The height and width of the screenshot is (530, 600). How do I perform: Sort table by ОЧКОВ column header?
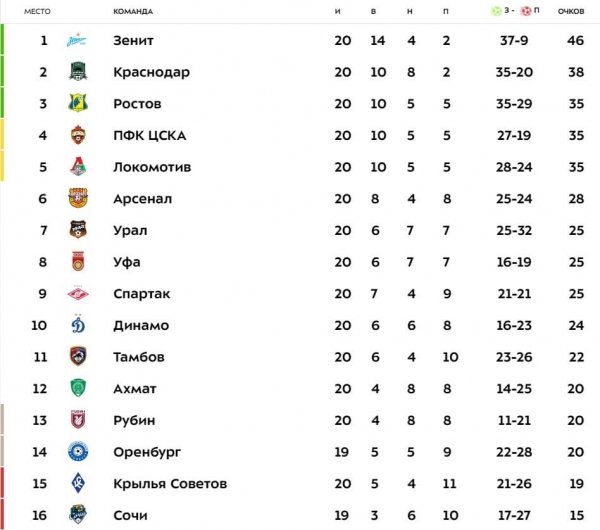click(x=571, y=11)
